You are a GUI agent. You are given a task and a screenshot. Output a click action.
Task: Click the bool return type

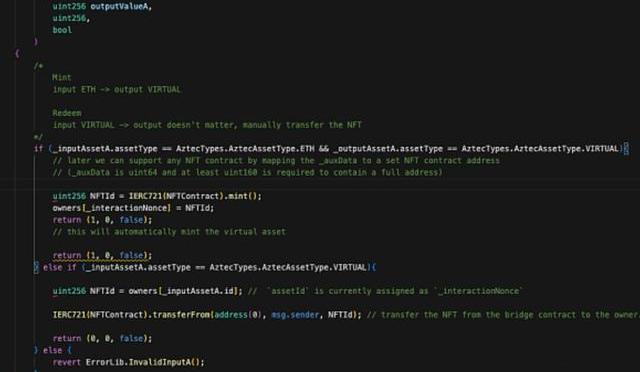tap(62, 30)
